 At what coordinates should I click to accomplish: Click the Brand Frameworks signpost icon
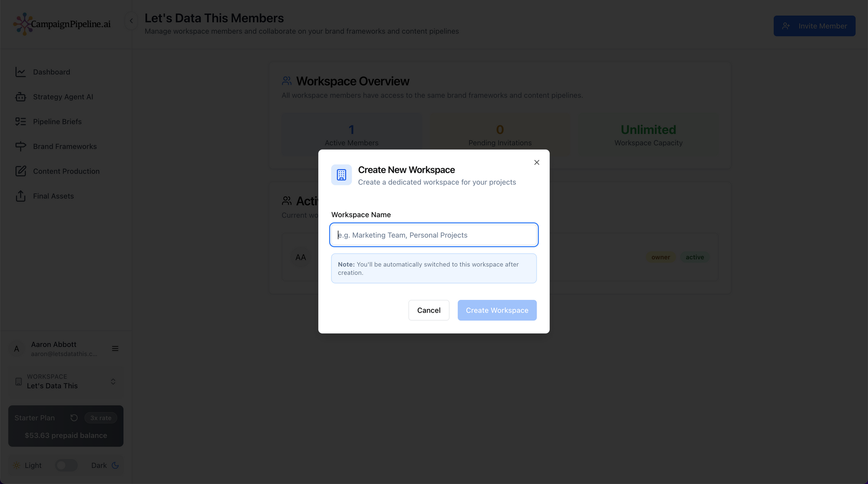[20, 147]
